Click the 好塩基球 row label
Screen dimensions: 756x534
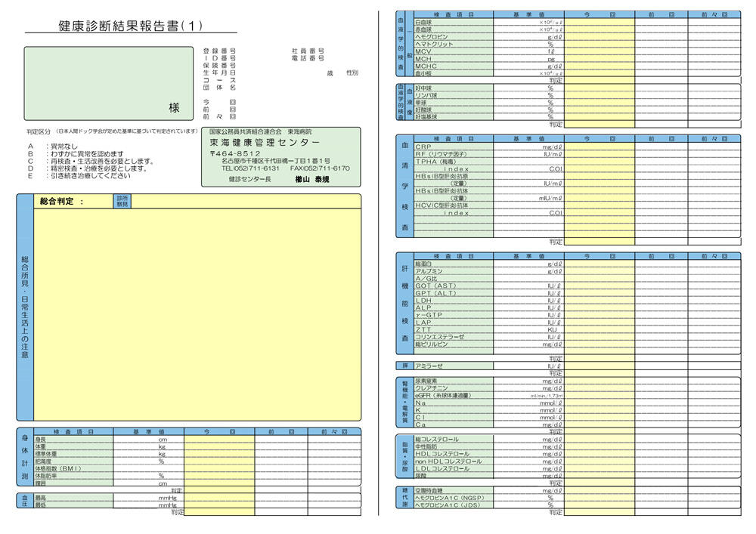(x=426, y=117)
